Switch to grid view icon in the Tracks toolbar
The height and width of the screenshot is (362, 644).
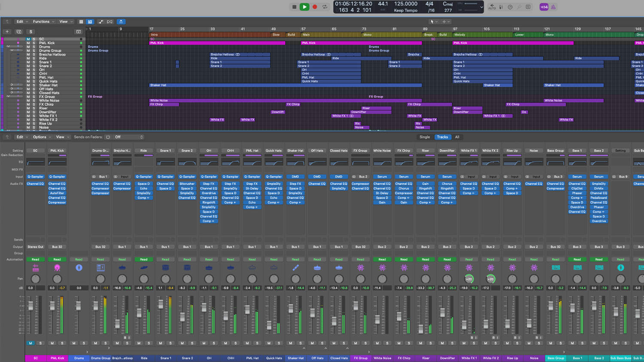pyautogui.click(x=81, y=21)
